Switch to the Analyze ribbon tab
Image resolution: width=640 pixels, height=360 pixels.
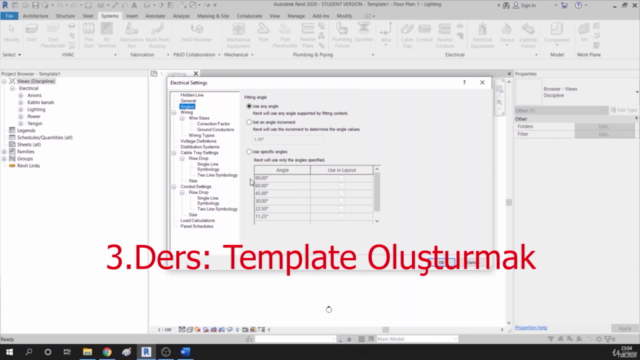181,16
